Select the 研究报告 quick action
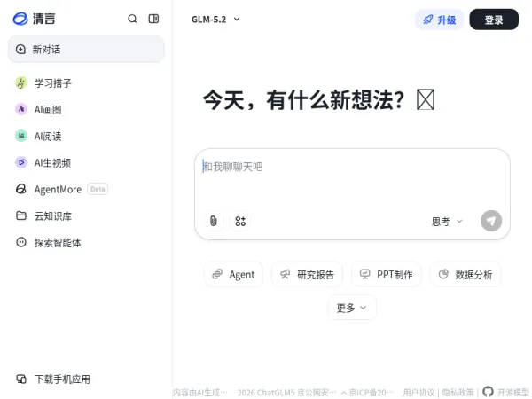 307,274
